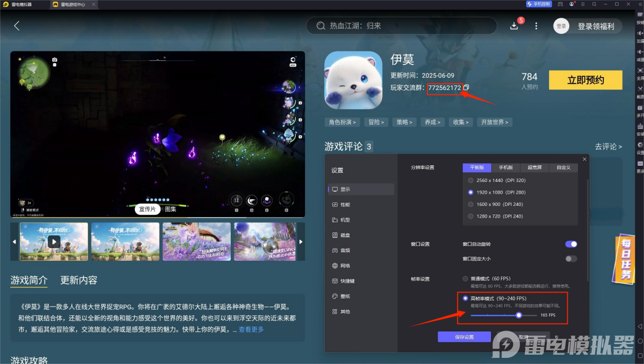
Task: Click the 手机控制 phone control button
Action: (x=538, y=4)
